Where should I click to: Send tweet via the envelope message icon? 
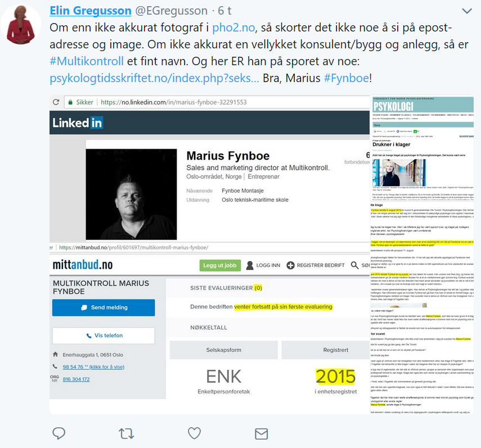point(262,434)
